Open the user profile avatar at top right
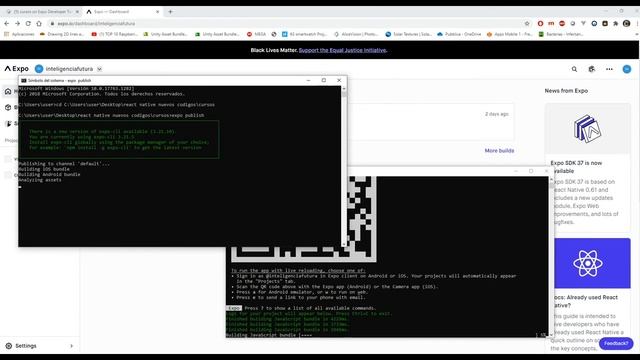The image size is (640, 360). (627, 69)
